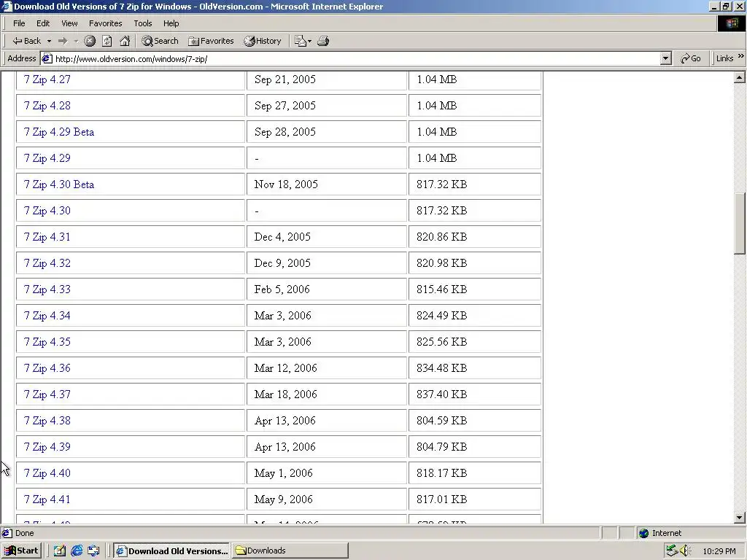This screenshot has height=560, width=747.
Task: Click the scrollbar down arrow
Action: coord(740,518)
